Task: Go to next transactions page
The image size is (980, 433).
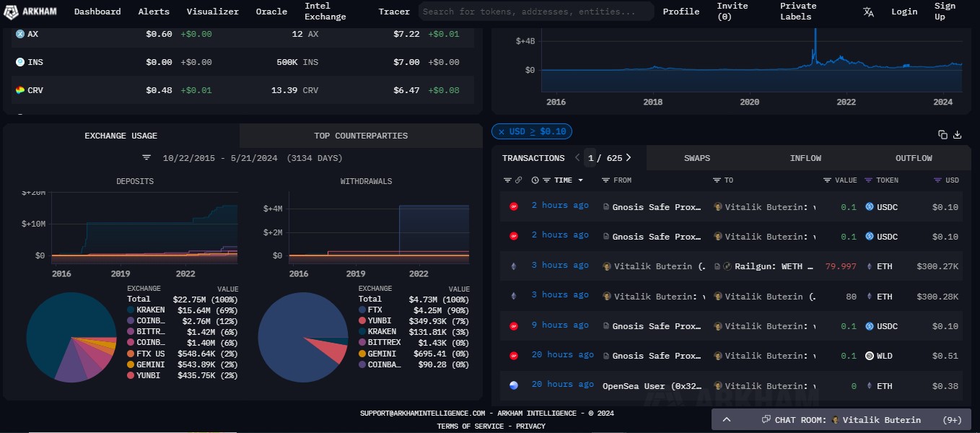Action: point(629,157)
